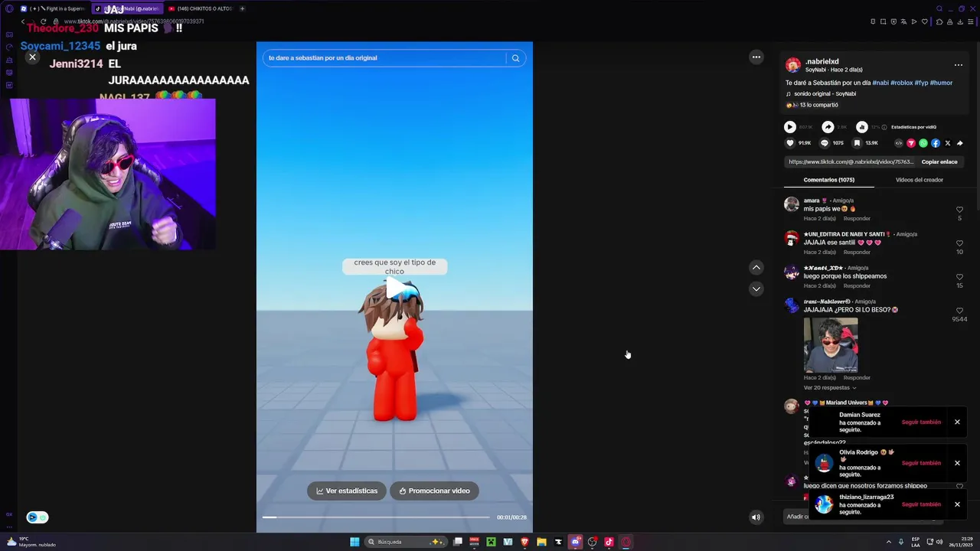Open the #fyp hashtag link
The image size is (980, 551).
(x=921, y=83)
